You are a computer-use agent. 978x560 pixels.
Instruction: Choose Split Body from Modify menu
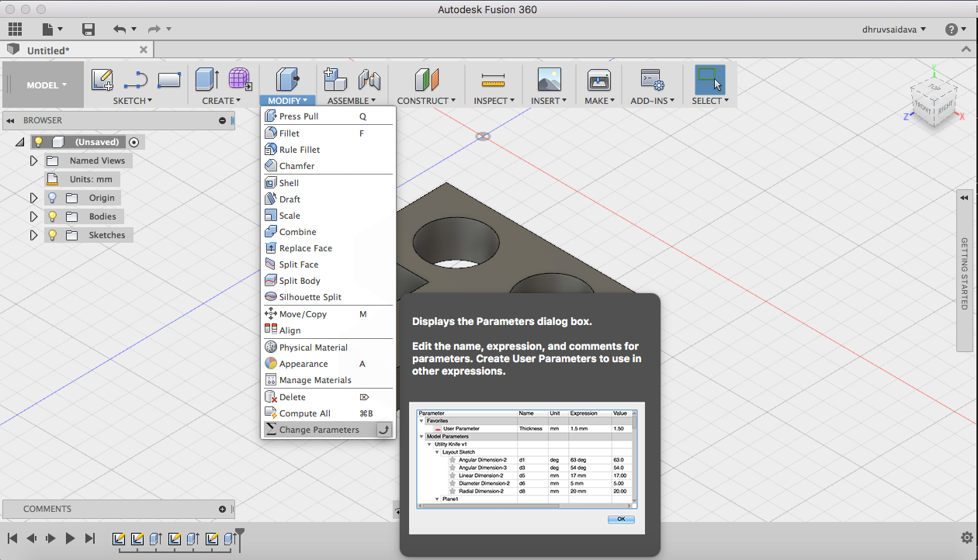(328, 281)
